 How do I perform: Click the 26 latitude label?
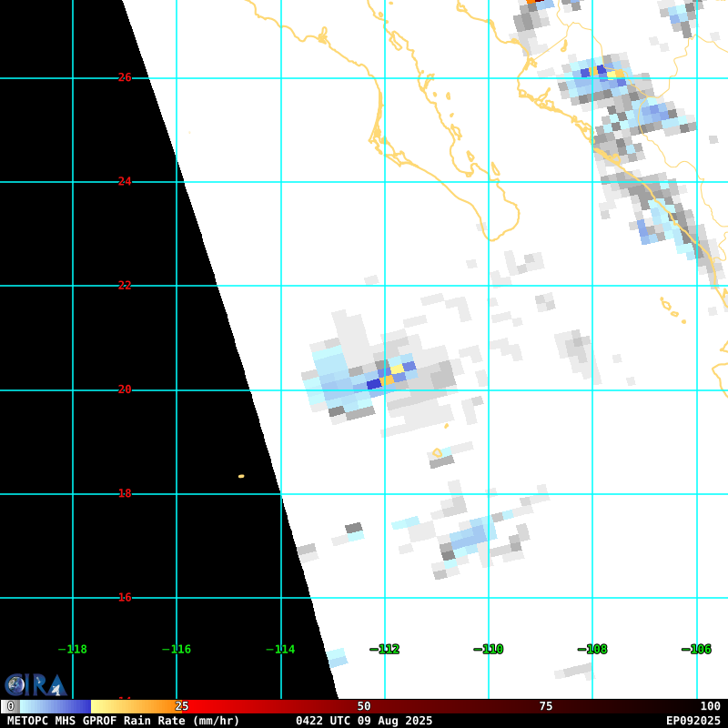tap(125, 78)
